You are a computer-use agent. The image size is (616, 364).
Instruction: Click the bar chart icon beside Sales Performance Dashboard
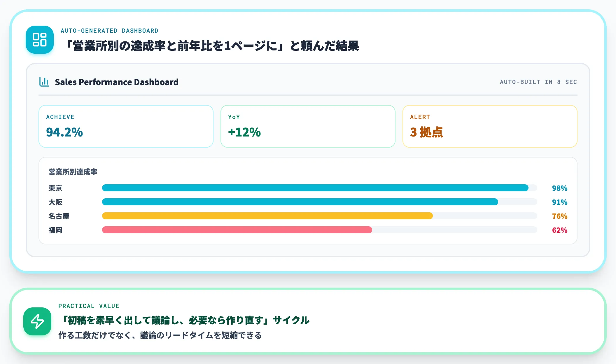pos(44,82)
